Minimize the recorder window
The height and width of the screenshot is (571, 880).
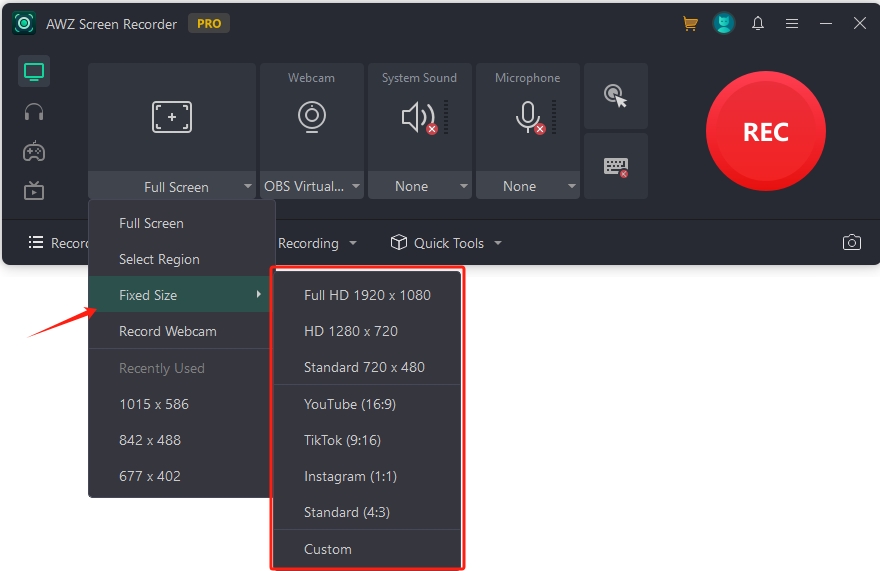pos(826,24)
